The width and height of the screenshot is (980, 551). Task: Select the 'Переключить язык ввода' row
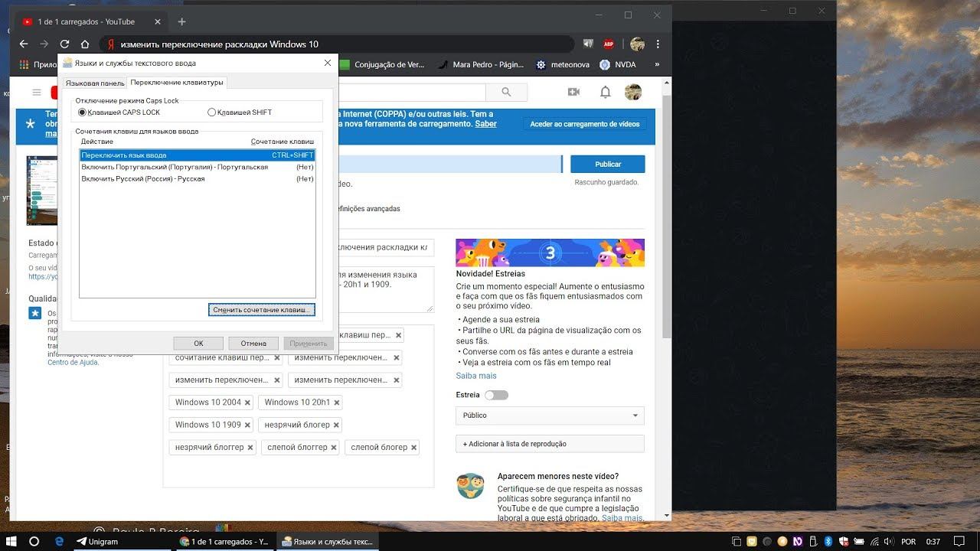coord(198,155)
